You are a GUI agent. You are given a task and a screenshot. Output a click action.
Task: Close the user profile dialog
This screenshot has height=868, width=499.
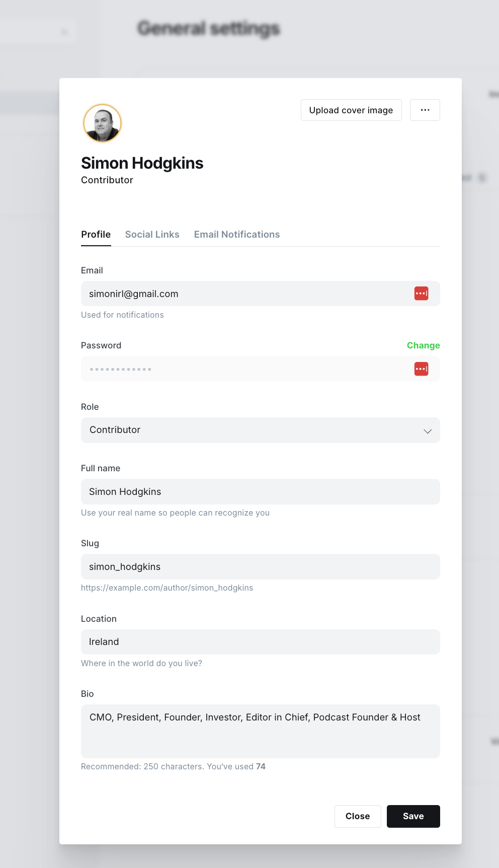click(358, 816)
